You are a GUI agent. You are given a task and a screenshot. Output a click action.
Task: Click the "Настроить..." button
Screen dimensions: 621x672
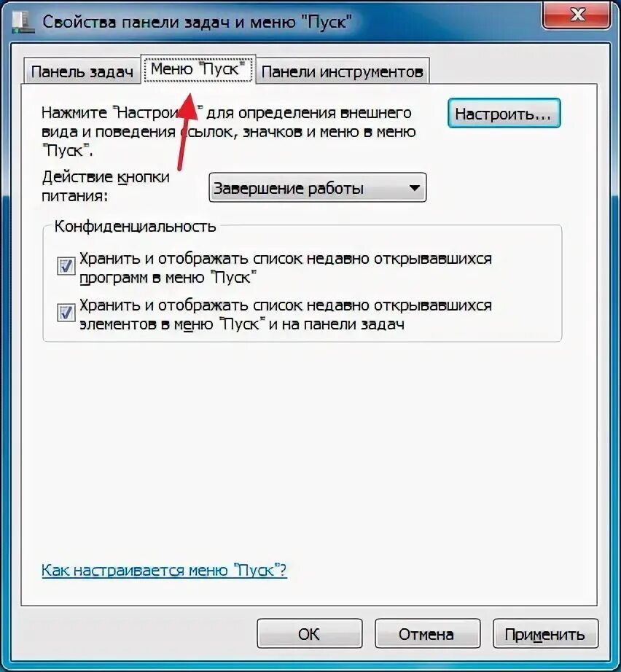(504, 114)
